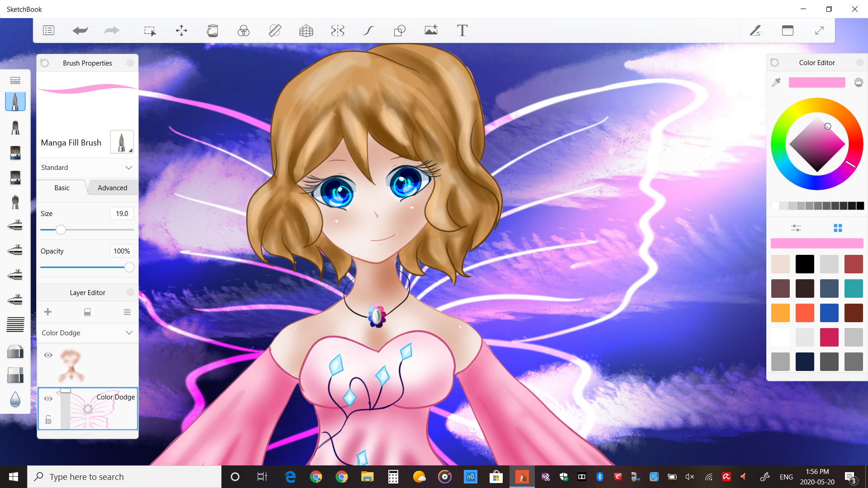Open the image layer icon in Layer Editor
Image resolution: width=868 pixels, height=488 pixels.
[x=87, y=312]
